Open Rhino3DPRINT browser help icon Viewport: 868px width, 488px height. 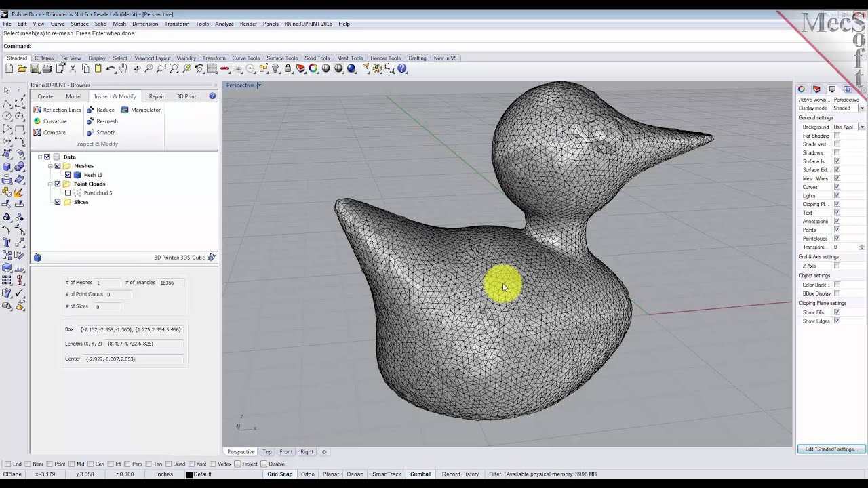[212, 96]
